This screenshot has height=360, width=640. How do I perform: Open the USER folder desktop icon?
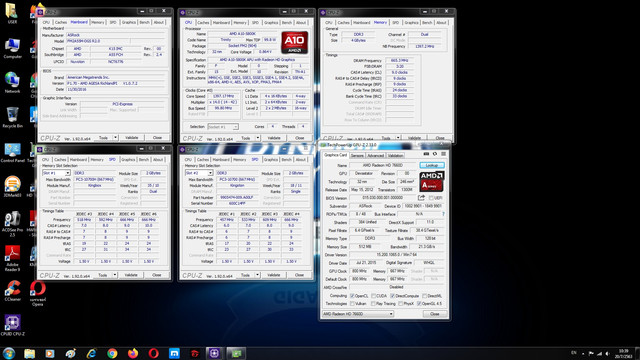pos(12,13)
